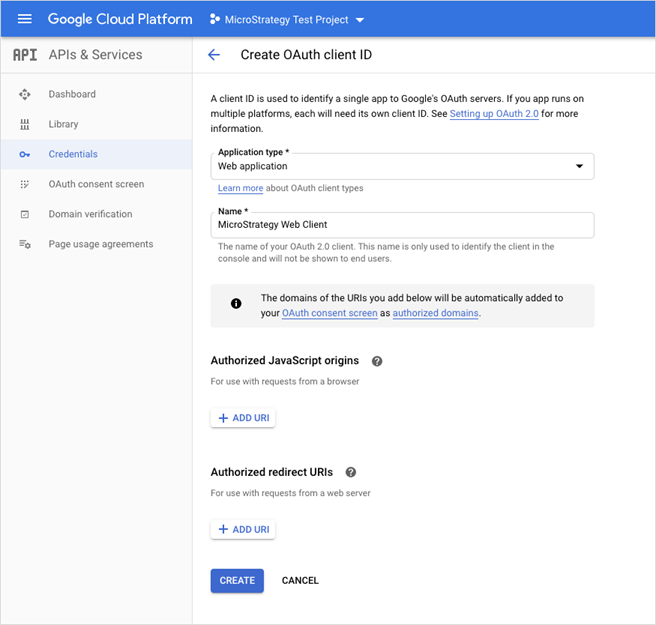The height and width of the screenshot is (625, 656).
Task: Click the OAuth consent screen icon
Action: point(25,184)
